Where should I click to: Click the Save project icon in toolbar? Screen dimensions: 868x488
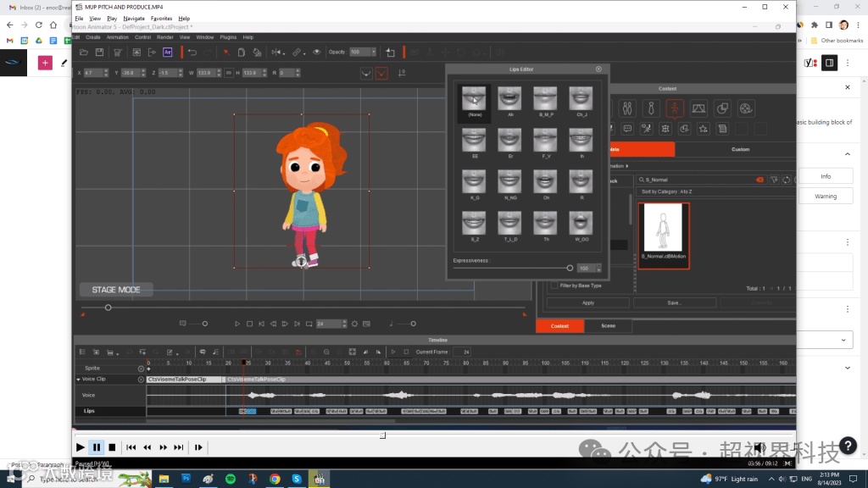pyautogui.click(x=99, y=53)
